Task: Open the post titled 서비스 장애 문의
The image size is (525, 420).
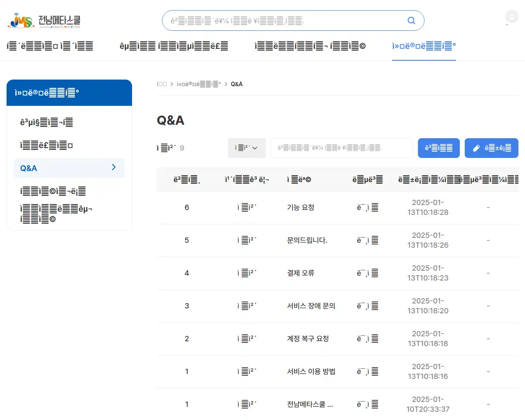Action: coord(311,306)
